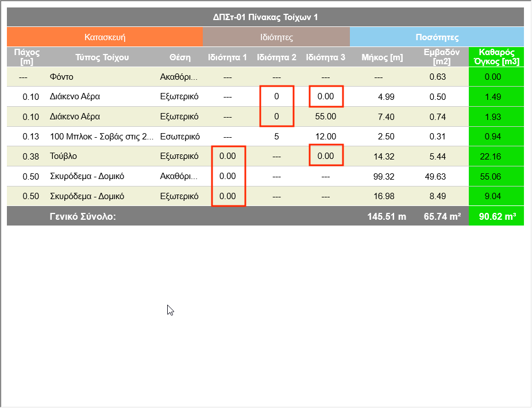
Task: Click the Μήκος [m] column header
Action: pos(382,57)
